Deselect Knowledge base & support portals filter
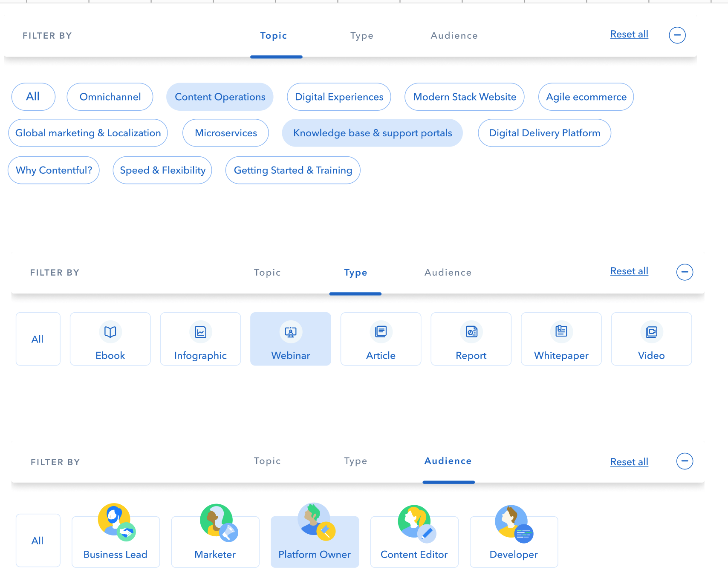Screen dimensions: 728x587 [x=373, y=133]
